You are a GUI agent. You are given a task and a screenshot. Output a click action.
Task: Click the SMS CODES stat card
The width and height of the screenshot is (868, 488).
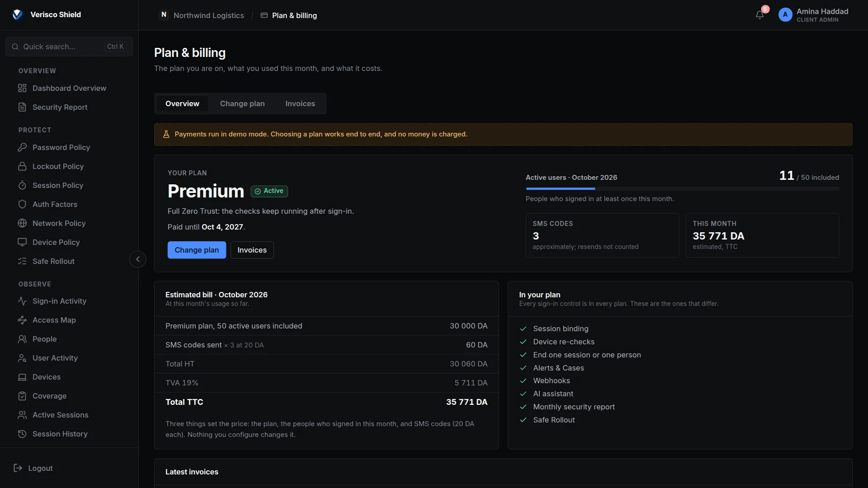[x=602, y=235]
